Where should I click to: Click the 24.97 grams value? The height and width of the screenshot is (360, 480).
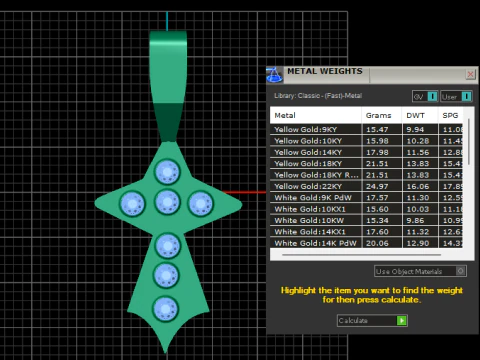click(377, 186)
